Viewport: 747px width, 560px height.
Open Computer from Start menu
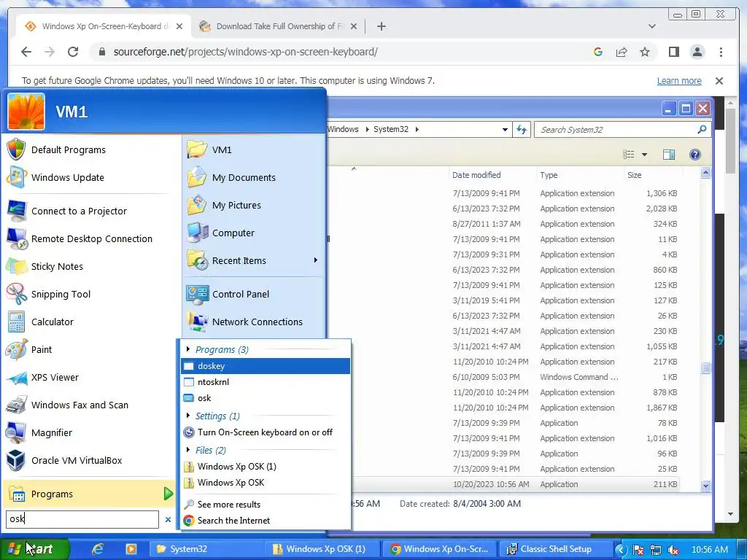233,233
